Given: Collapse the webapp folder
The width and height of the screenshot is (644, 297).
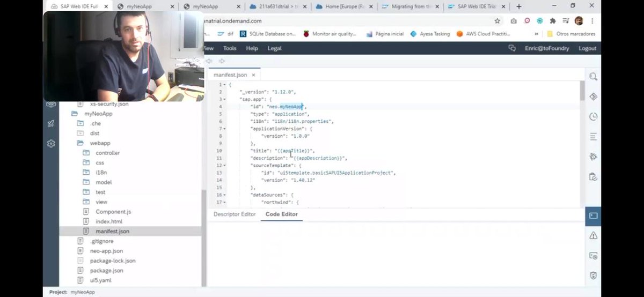Looking at the screenshot, I should (80, 143).
